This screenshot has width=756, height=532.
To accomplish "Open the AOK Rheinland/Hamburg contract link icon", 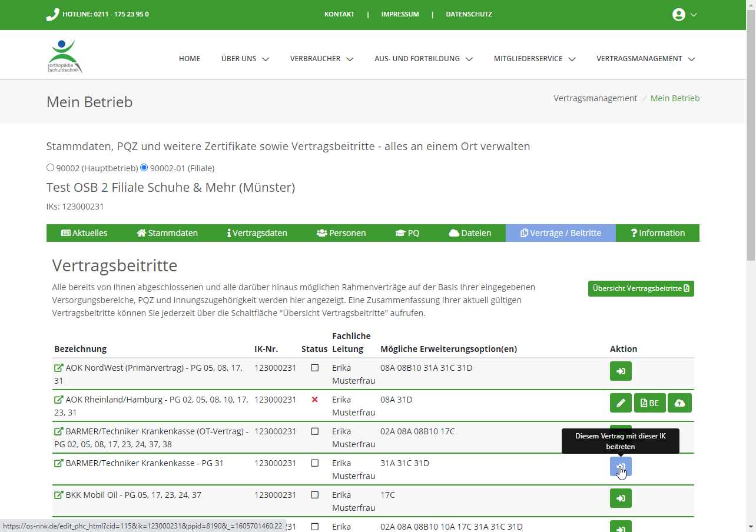I will click(59, 400).
